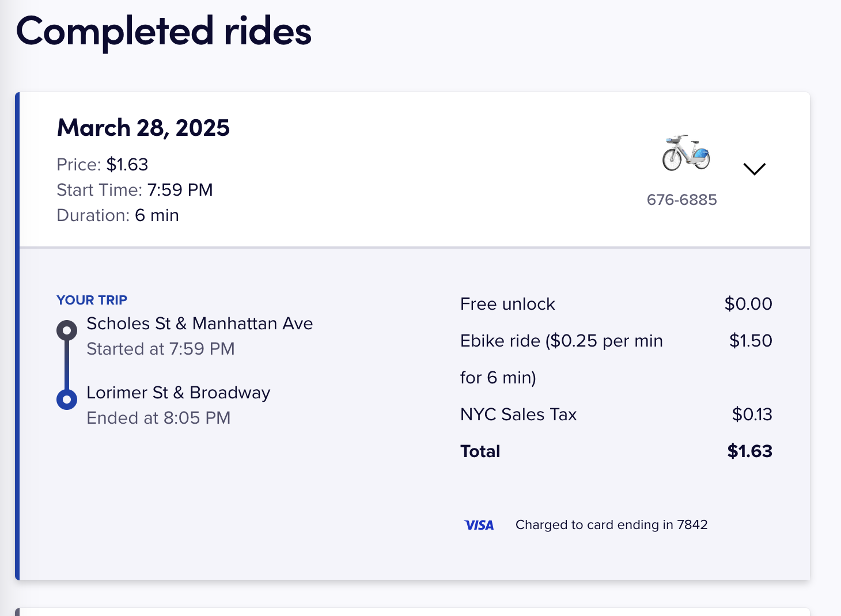Click the NYC Sales Tax line
Screen dimensions: 841x616
518,415
